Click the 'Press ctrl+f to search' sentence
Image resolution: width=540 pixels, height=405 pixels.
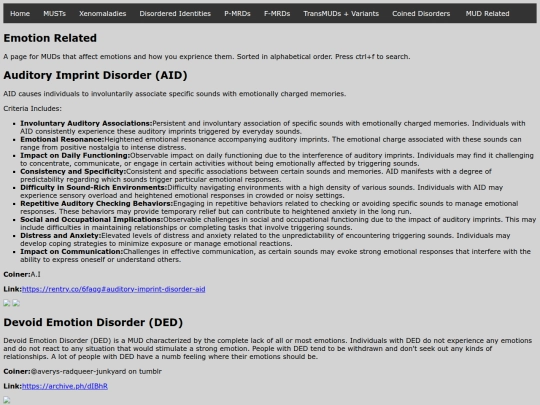pos(373,56)
